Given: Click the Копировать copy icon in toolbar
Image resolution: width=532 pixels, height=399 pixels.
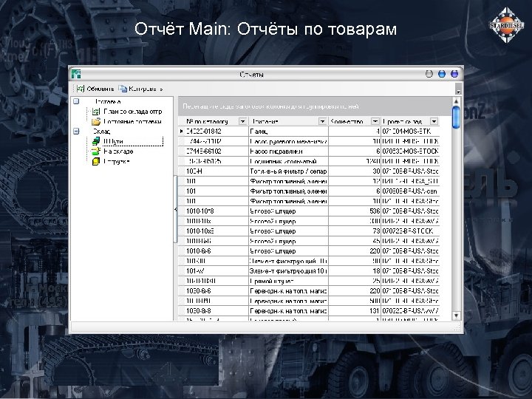Looking at the screenshot, I should [x=123, y=89].
